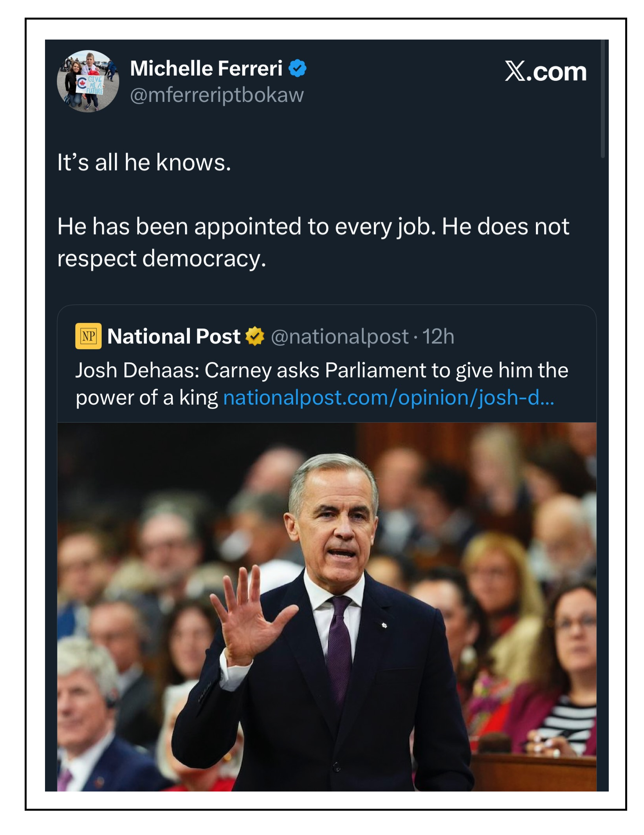
Task: Click the @nationalpost handle
Action: click(339, 336)
